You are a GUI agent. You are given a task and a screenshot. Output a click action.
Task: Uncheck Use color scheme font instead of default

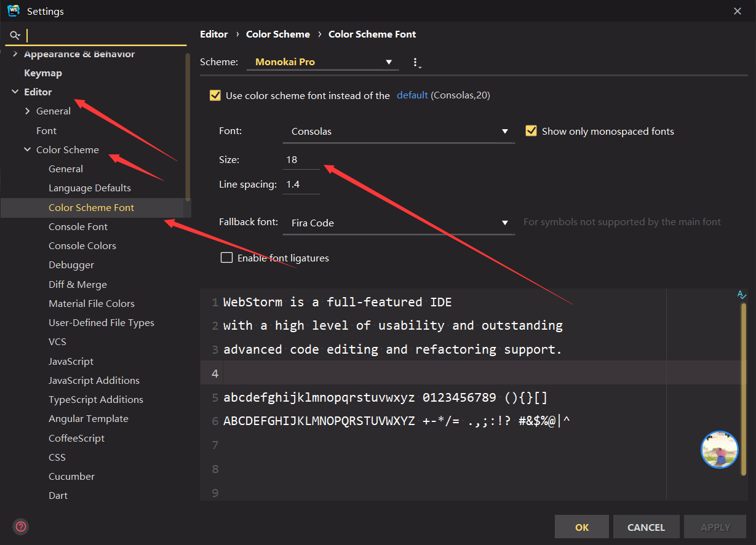[x=215, y=95]
